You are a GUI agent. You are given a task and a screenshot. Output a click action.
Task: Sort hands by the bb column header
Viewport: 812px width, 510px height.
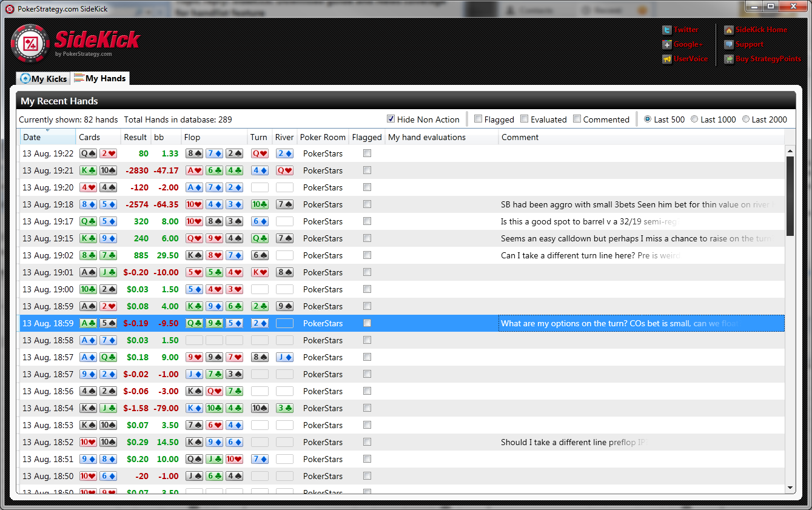click(x=166, y=137)
